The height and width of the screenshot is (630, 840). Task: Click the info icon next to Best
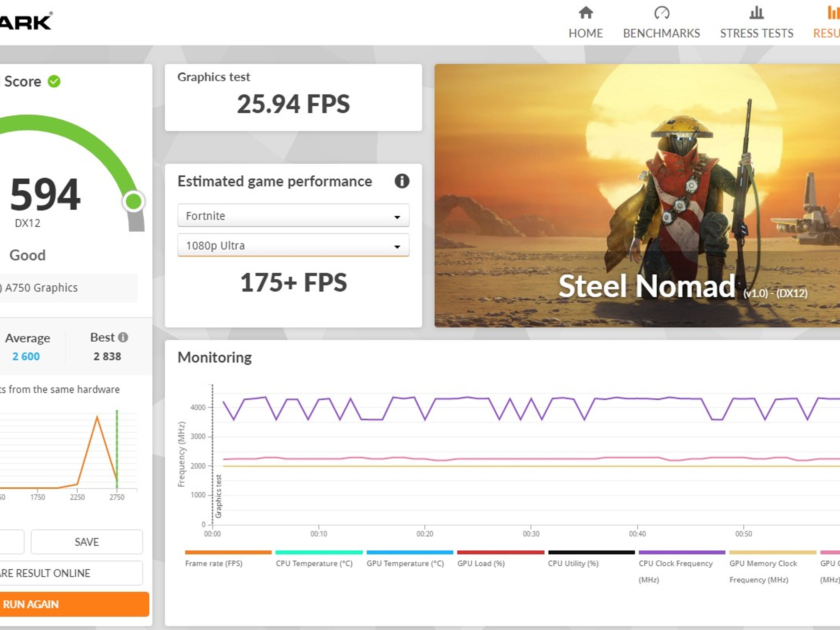[x=123, y=337]
